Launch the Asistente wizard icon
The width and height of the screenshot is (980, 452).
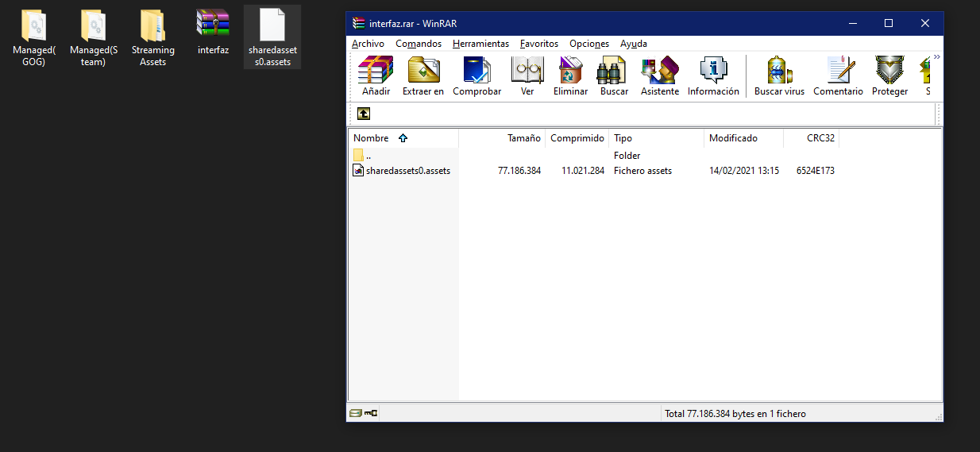tap(660, 70)
